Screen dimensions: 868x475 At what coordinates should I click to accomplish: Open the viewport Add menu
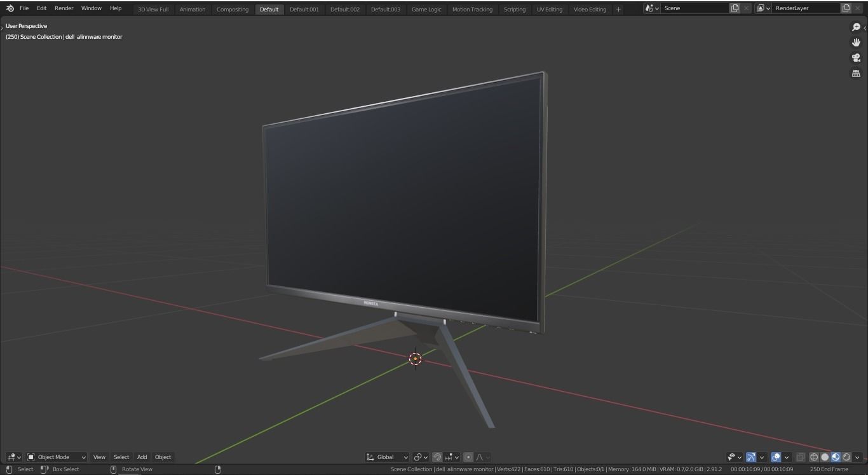[142, 457]
